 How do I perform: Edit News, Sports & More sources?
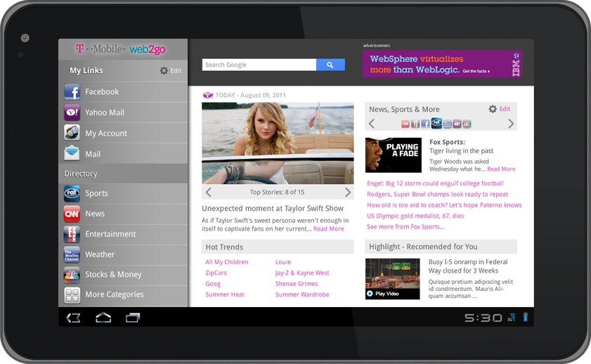click(505, 109)
